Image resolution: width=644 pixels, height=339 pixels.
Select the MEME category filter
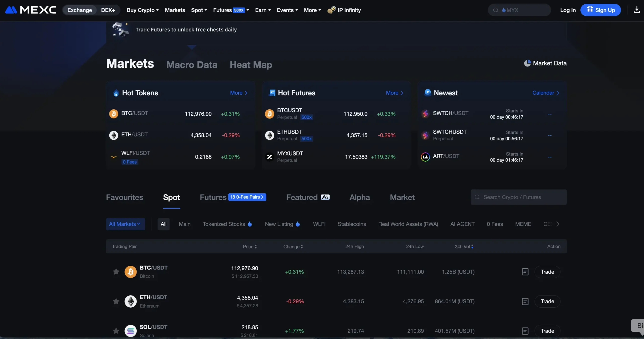pyautogui.click(x=523, y=224)
